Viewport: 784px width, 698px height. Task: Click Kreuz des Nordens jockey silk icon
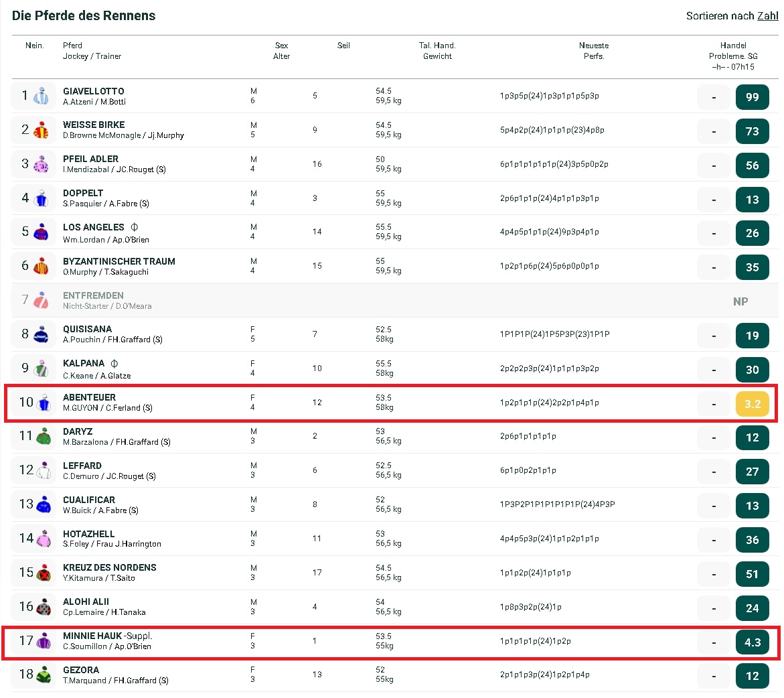[x=44, y=573]
